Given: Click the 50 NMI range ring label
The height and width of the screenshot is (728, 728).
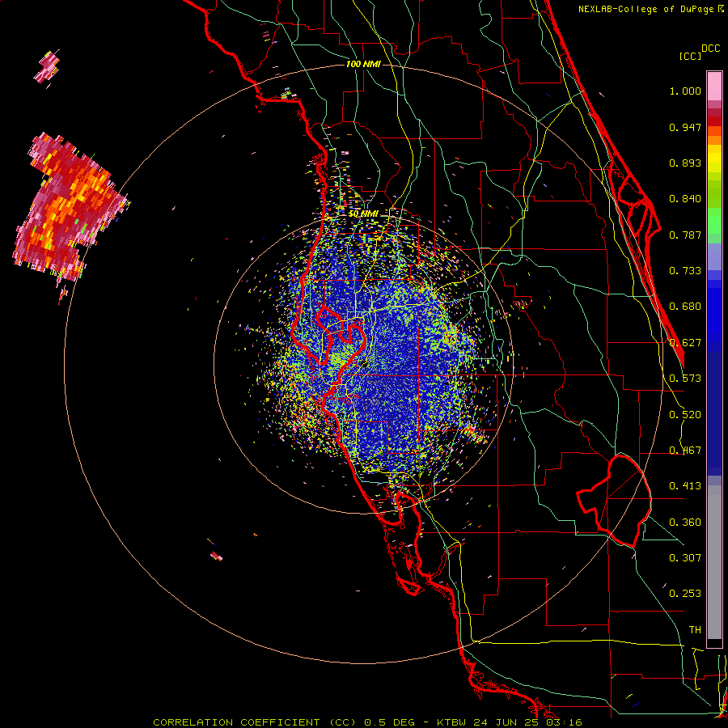Looking at the screenshot, I should tap(363, 214).
